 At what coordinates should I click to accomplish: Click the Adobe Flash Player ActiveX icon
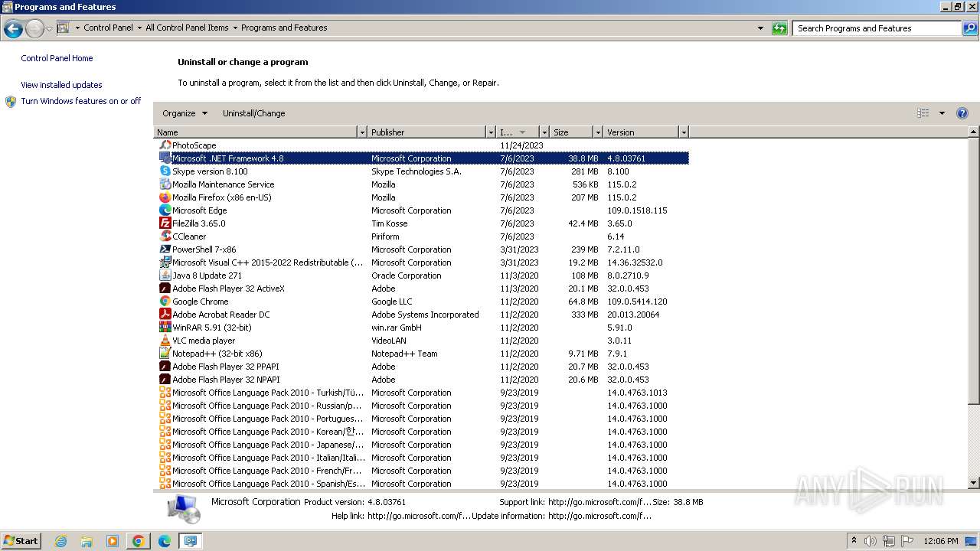(165, 289)
